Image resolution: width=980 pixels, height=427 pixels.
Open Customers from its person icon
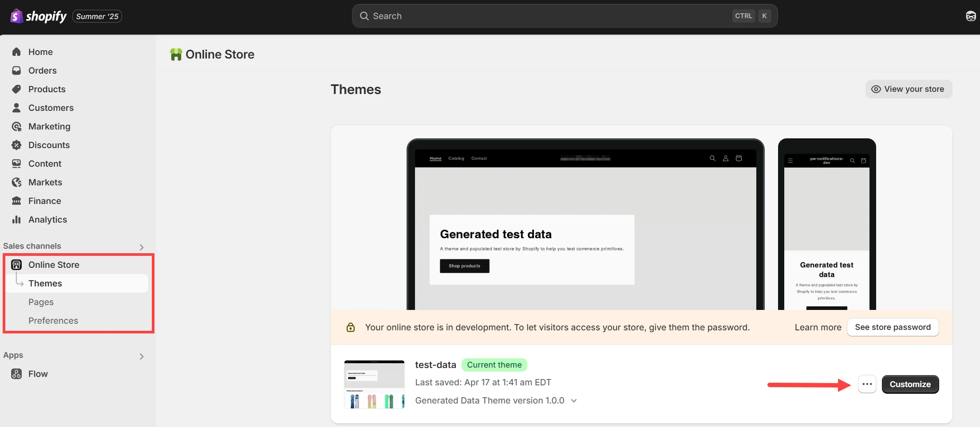pyautogui.click(x=16, y=107)
